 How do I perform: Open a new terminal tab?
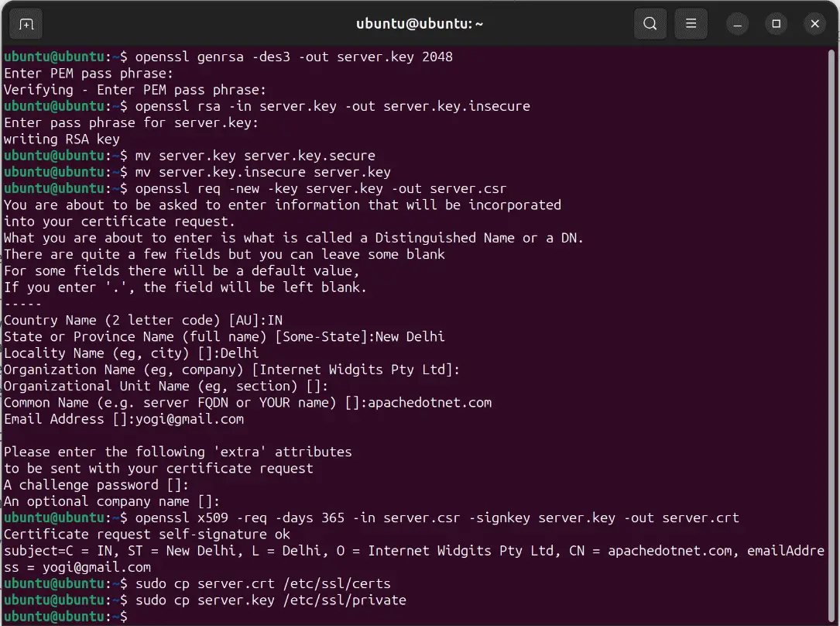click(26, 24)
